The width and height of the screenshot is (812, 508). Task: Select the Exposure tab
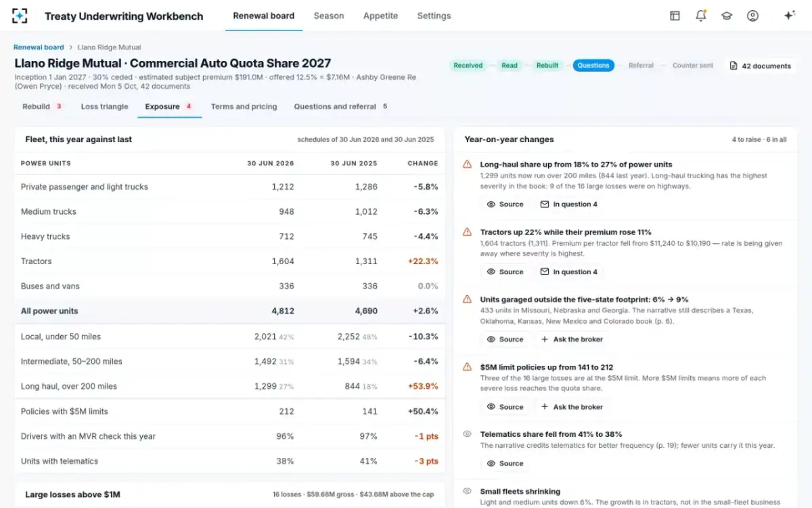169,106
